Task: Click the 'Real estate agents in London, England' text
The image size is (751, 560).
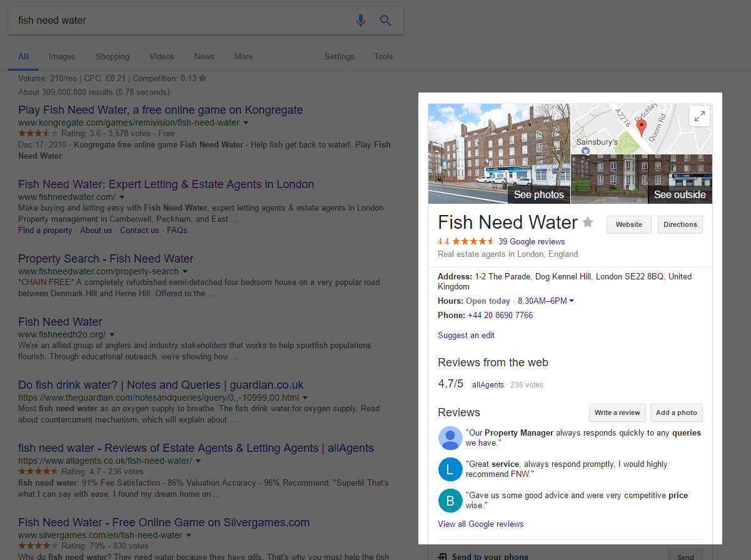Action: pos(508,254)
